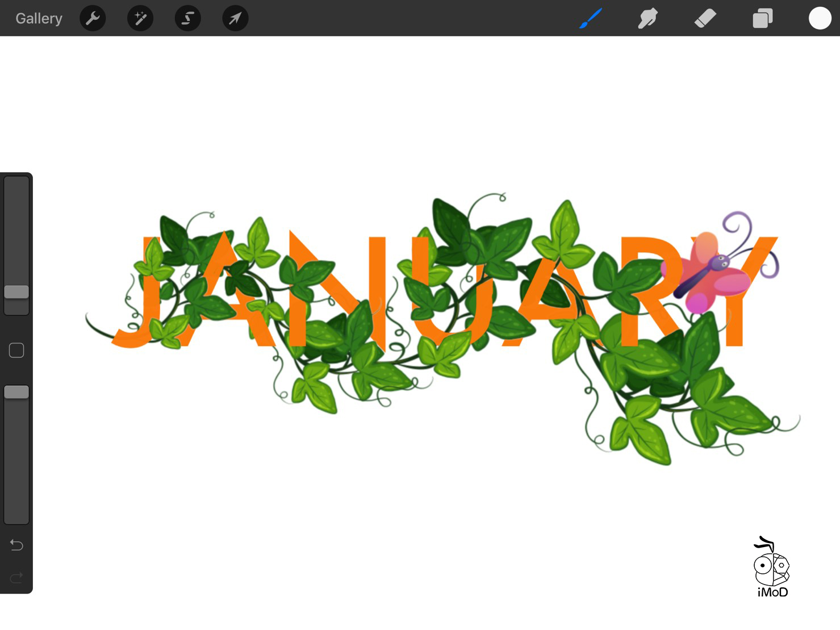This screenshot has width=840, height=630.
Task: Open the Layers panel
Action: (762, 18)
